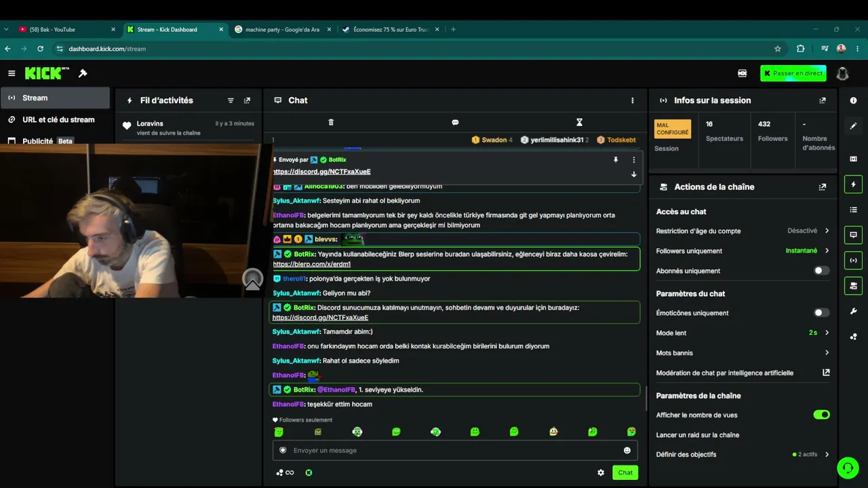Screen dimensions: 868x488
Task: Open URL et clé du stream
Action: [55, 119]
